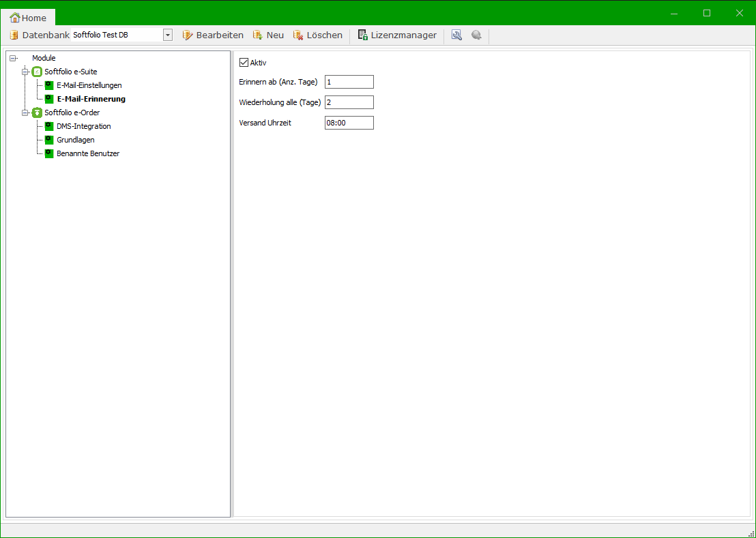Viewport: 756px width, 538px height.
Task: Click the magnifier settings icon in the toolbar
Action: [x=456, y=35]
